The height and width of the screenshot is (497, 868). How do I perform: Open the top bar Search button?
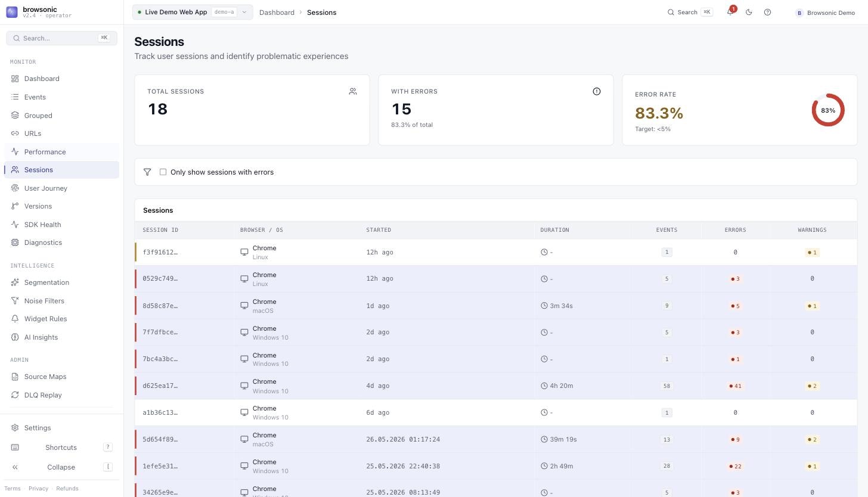click(690, 12)
